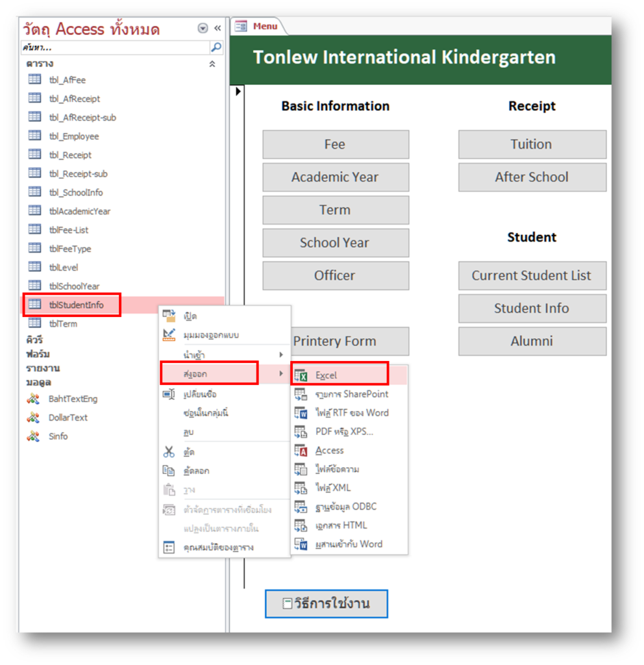The height and width of the screenshot is (665, 644).
Task: Click the tbl_Employee table icon
Action: tap(35, 136)
